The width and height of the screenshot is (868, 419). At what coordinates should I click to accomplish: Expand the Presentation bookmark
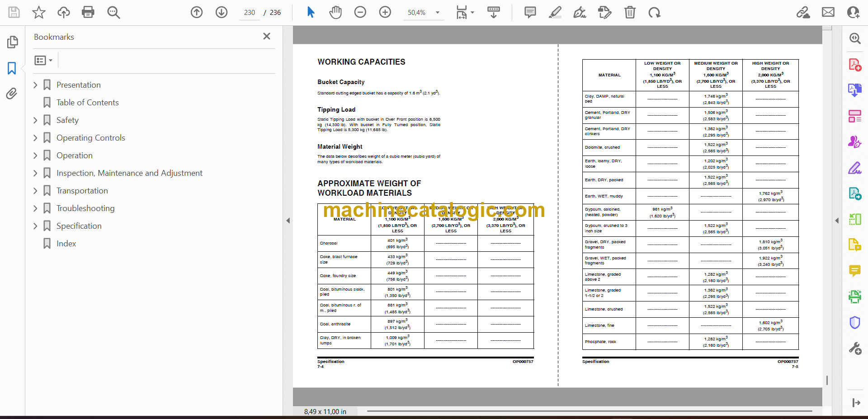(35, 85)
